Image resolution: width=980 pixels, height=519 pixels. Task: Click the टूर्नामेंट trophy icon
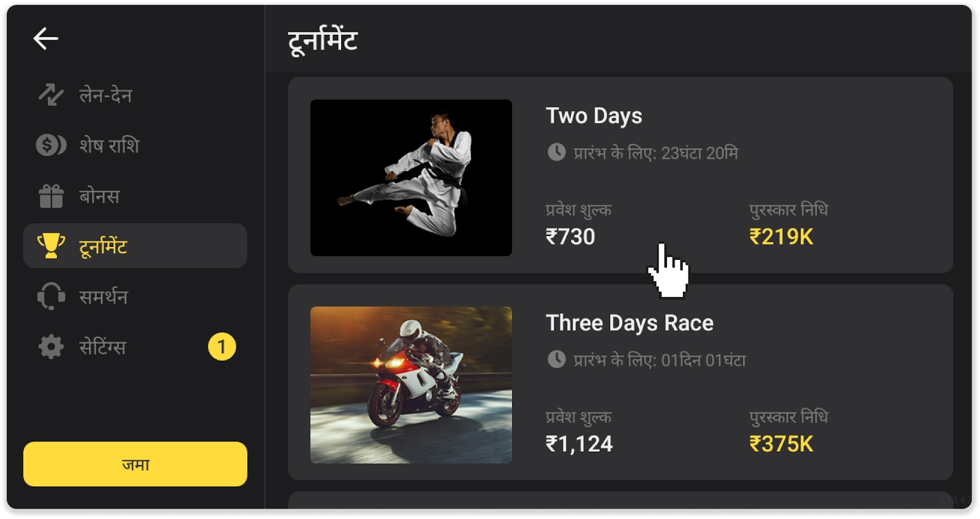click(51, 246)
